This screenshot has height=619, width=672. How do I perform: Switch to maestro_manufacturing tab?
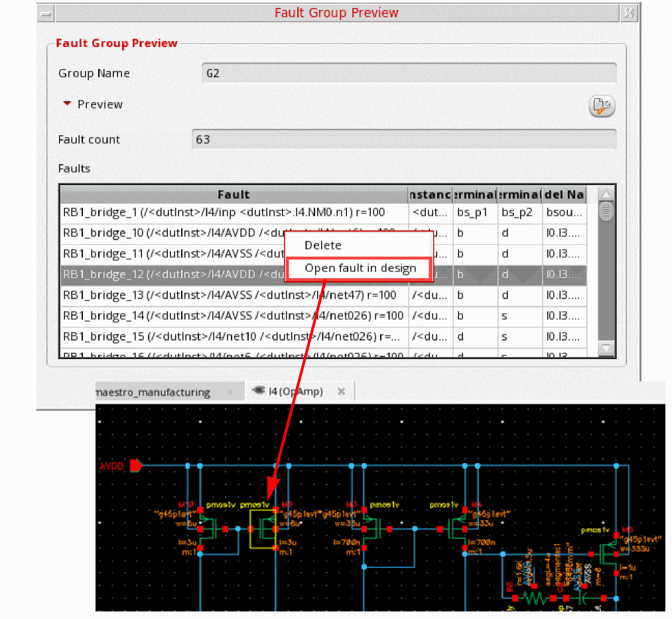[x=153, y=392]
